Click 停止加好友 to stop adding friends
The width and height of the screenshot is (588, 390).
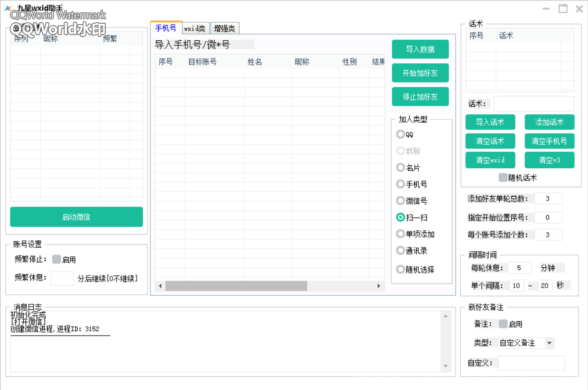pos(420,97)
